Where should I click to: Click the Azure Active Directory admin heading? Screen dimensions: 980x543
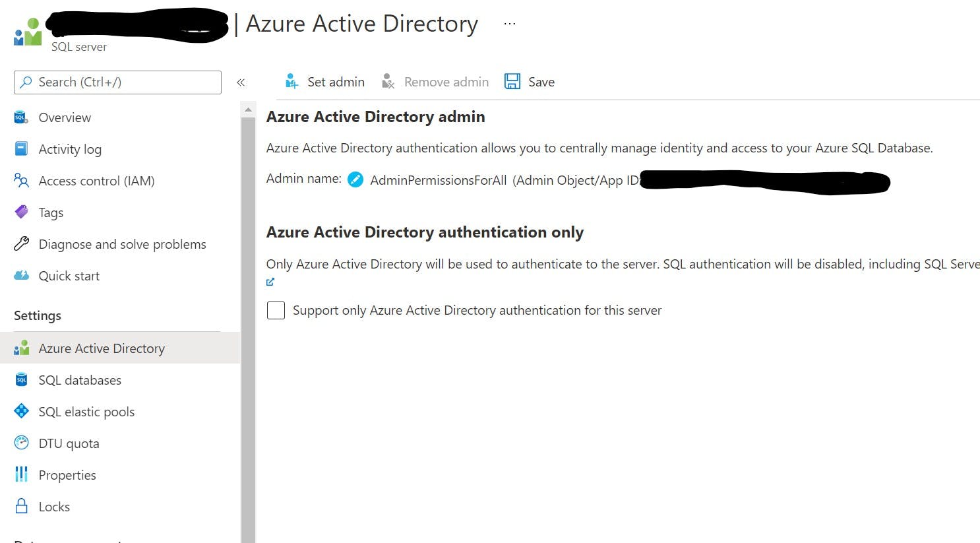pos(375,117)
